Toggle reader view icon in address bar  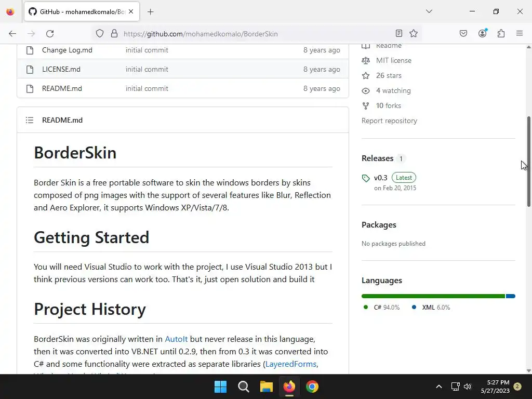pos(399,33)
